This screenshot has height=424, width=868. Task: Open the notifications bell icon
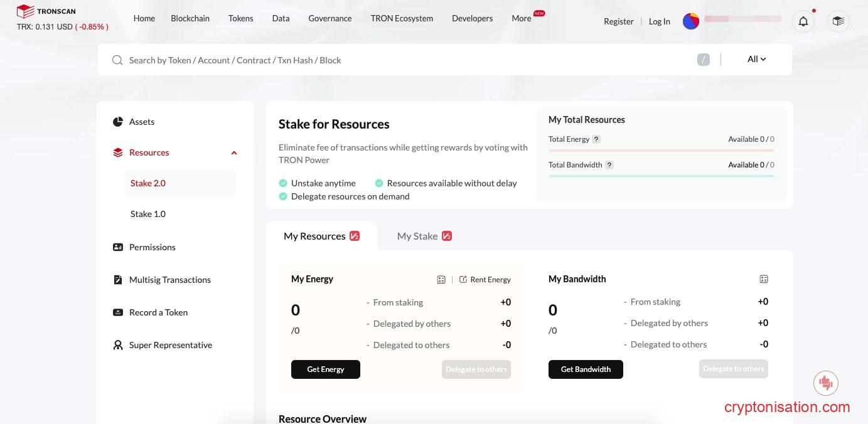[803, 21]
